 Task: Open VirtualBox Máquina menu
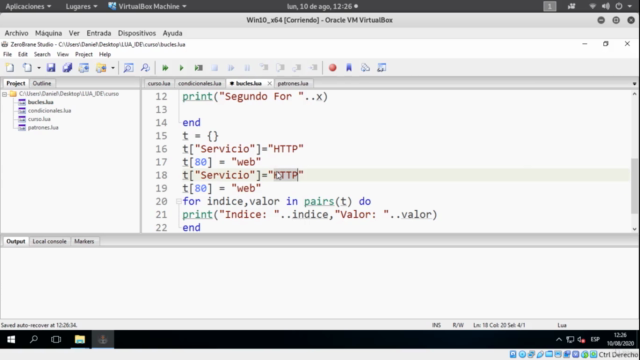coord(49,33)
